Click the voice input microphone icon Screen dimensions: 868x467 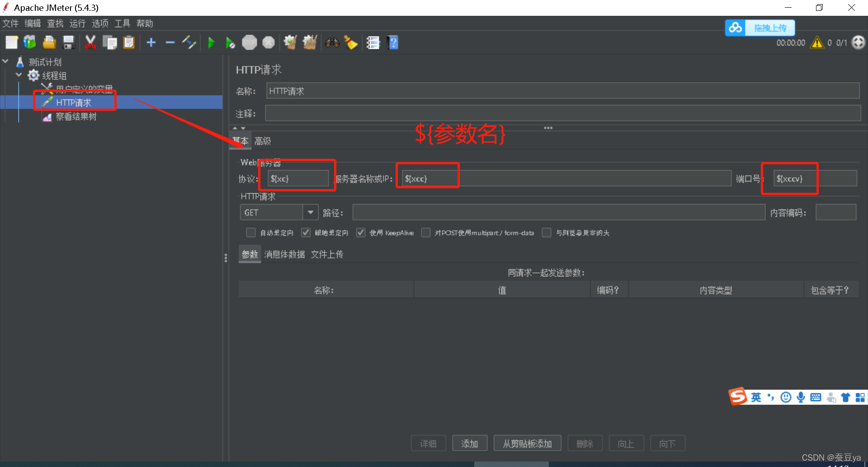coord(801,397)
